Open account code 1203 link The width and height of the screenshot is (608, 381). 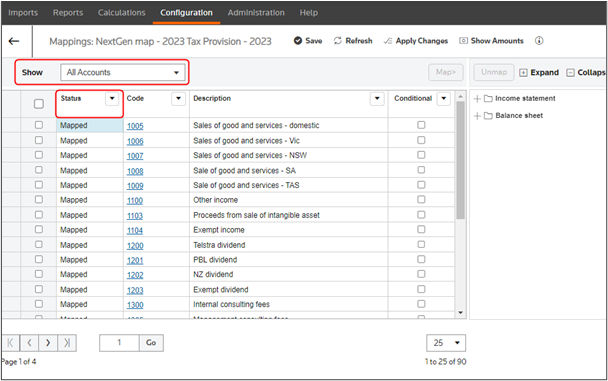point(135,290)
